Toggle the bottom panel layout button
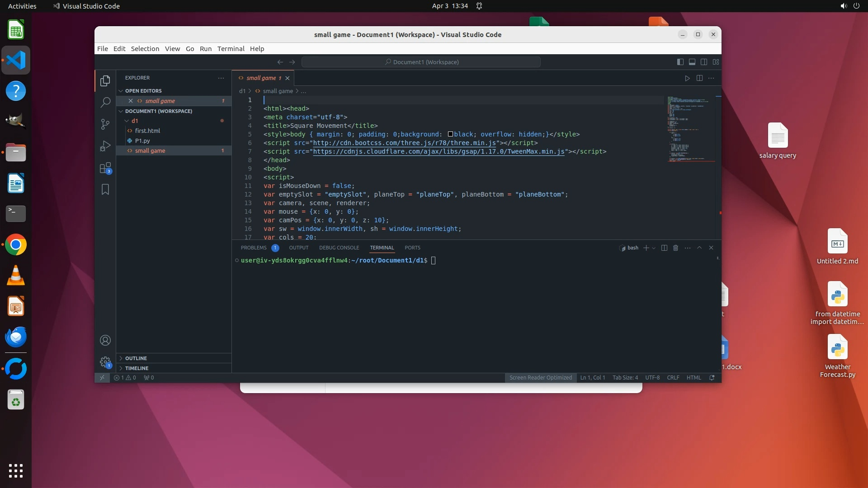 (692, 62)
